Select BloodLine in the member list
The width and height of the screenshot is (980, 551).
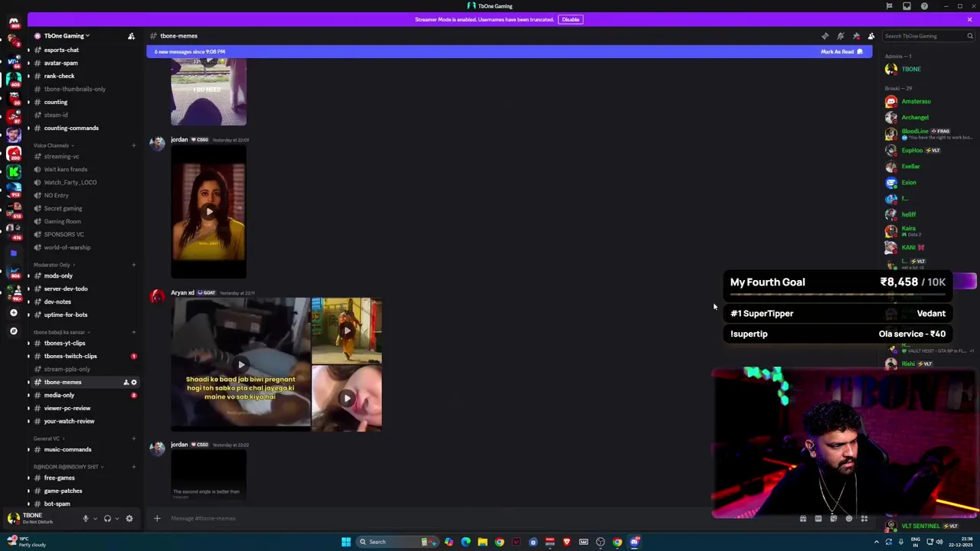click(x=927, y=133)
